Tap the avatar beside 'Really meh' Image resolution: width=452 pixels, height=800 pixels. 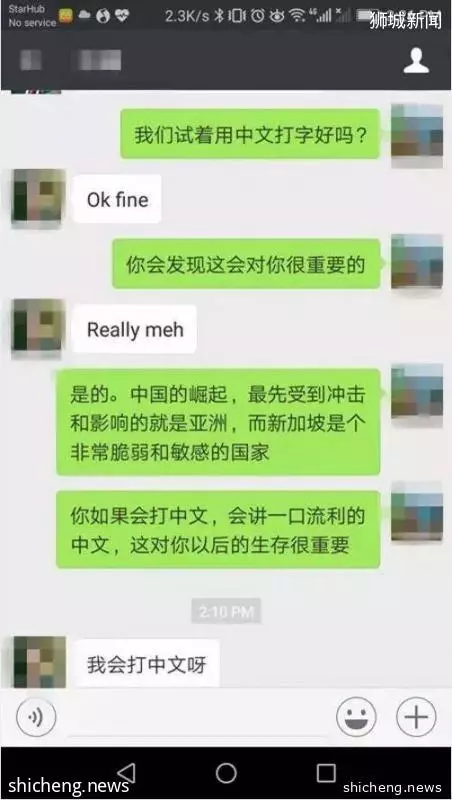tap(39, 328)
